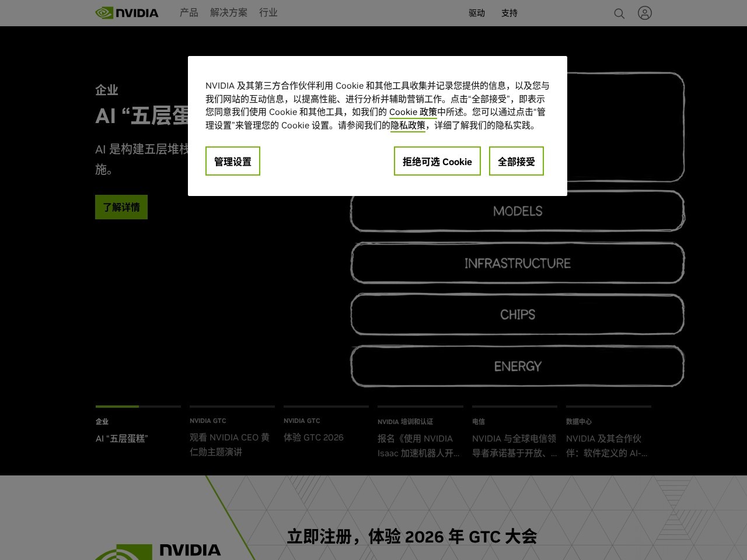Open the 解决方案 navigation menu

(229, 13)
